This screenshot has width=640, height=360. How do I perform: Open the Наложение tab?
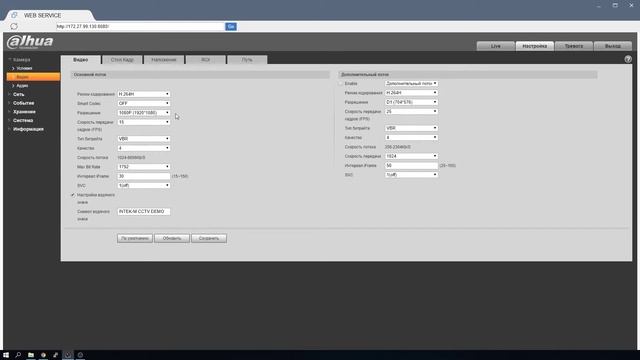[164, 60]
